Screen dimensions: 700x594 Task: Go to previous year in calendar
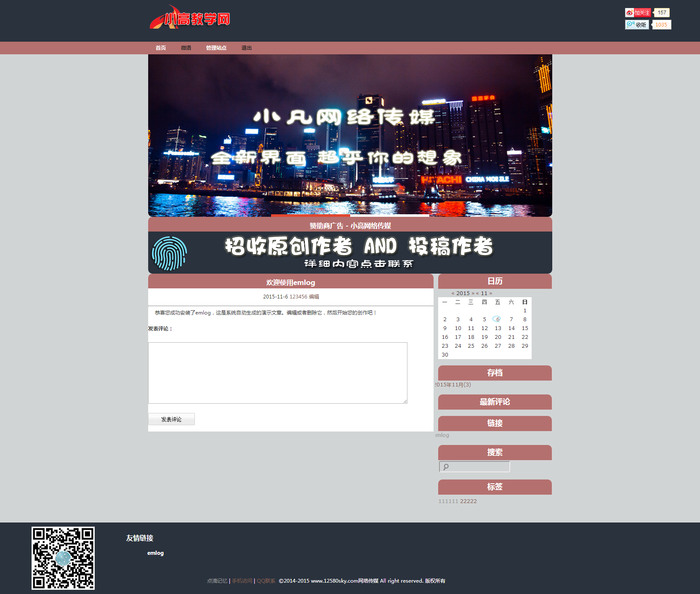point(453,293)
